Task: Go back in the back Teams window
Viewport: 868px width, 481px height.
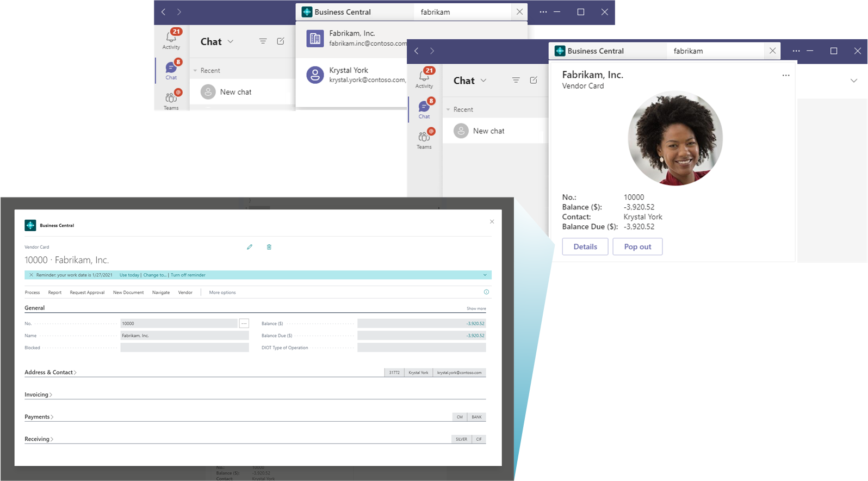Action: 163,12
